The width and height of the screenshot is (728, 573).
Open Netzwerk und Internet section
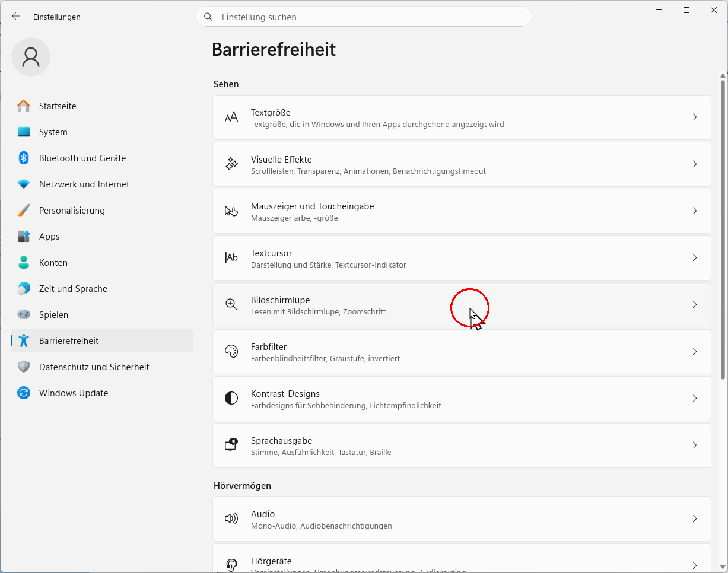click(84, 184)
